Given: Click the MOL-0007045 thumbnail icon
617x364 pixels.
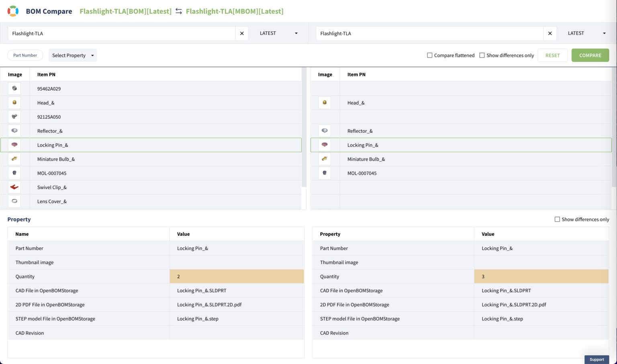Looking at the screenshot, I should tap(14, 173).
